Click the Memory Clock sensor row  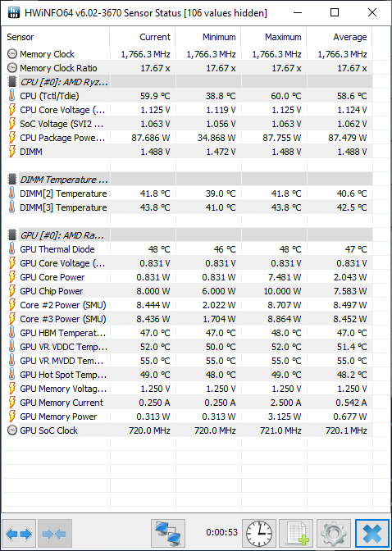[187, 54]
